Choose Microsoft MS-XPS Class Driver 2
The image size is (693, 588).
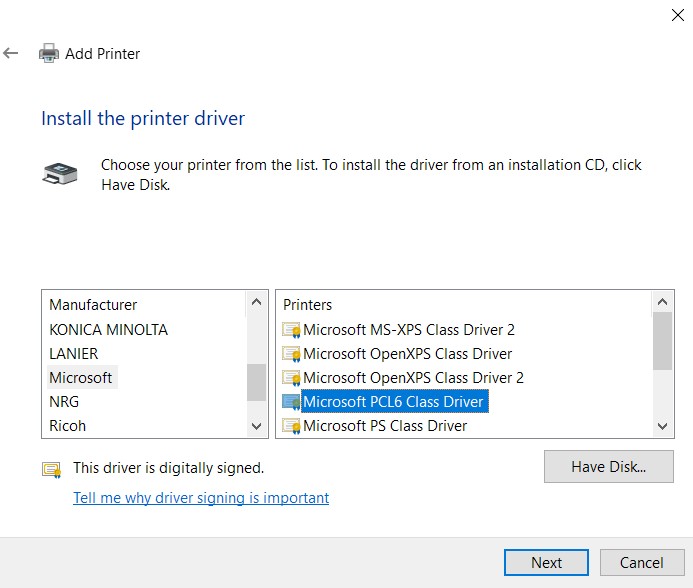coord(409,330)
